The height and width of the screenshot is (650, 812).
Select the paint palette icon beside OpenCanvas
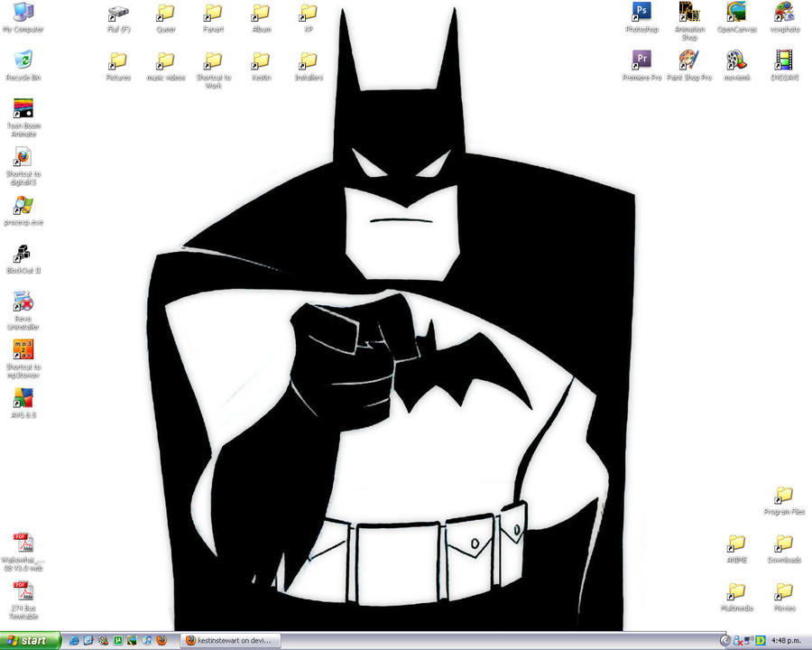785,17
